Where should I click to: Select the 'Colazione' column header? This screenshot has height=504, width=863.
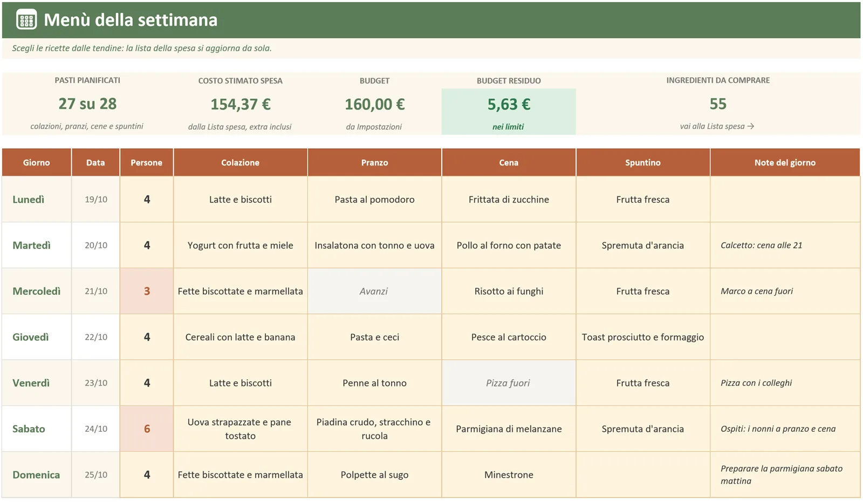point(241,162)
